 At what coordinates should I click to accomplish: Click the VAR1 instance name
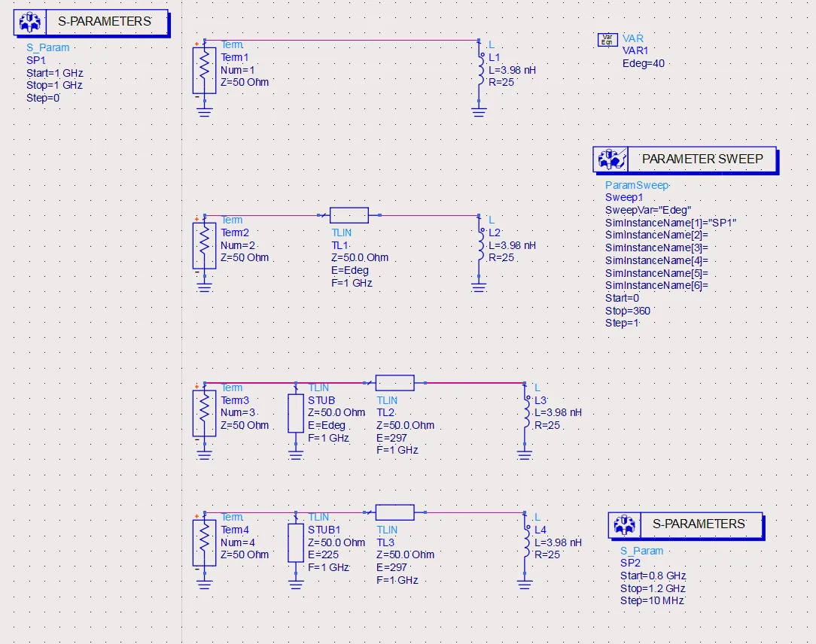635,51
